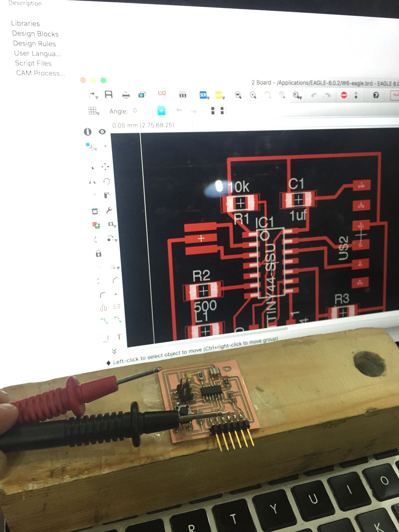The height and width of the screenshot is (532, 399).
Task: Switch to schematic via SCH icon
Action: pyautogui.click(x=162, y=95)
